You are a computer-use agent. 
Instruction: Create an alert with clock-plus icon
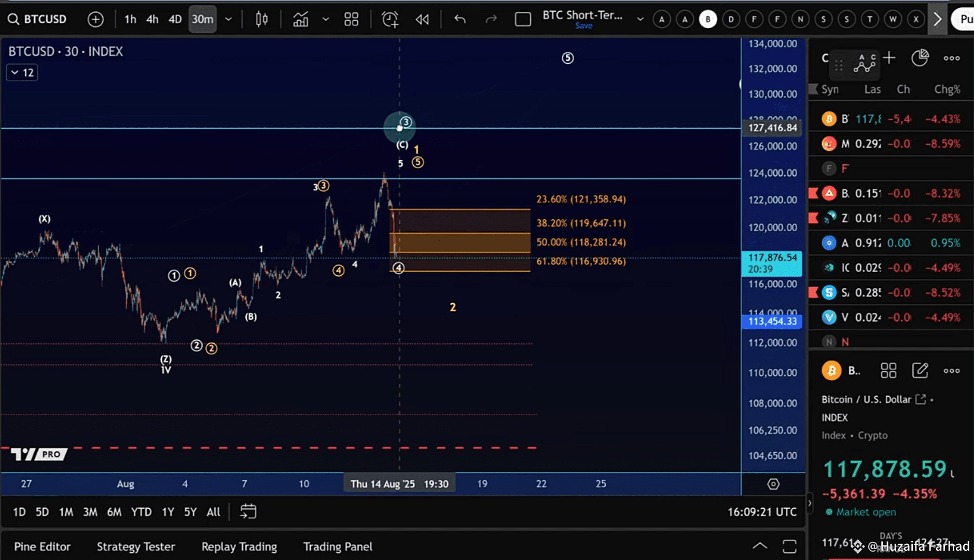click(x=390, y=20)
